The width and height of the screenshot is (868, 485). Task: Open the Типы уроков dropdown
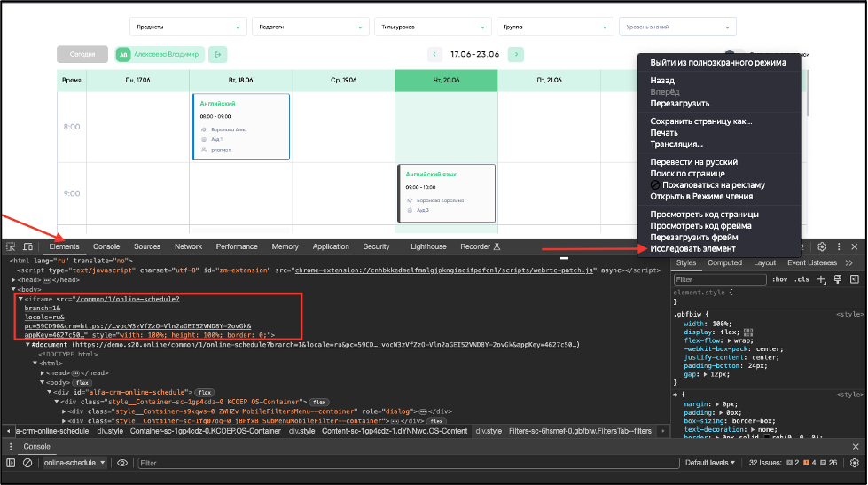433,27
